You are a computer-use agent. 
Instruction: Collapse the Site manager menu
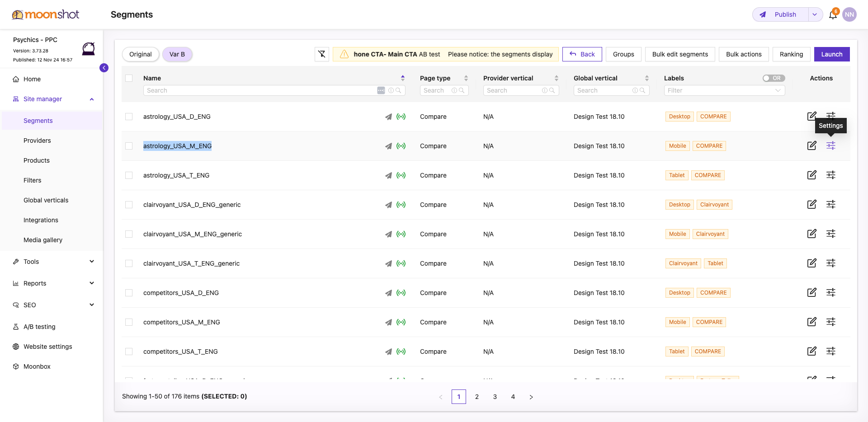tap(92, 99)
